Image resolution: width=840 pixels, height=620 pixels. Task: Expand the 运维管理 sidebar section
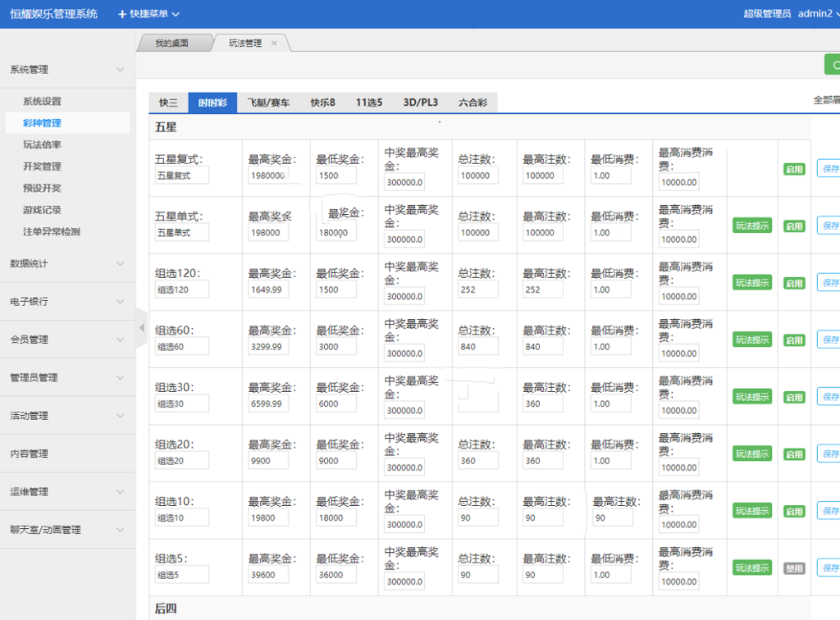point(67,491)
